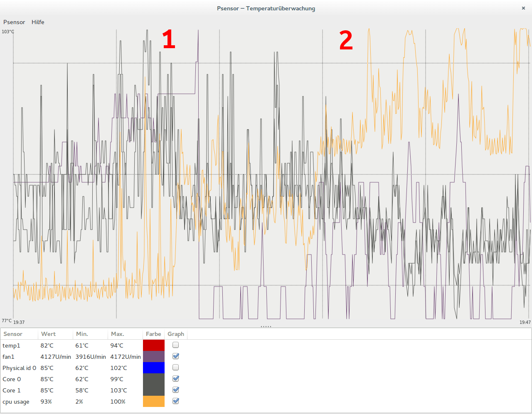Click the 4127U/min fan1 value
The image size is (532, 414).
point(56,357)
